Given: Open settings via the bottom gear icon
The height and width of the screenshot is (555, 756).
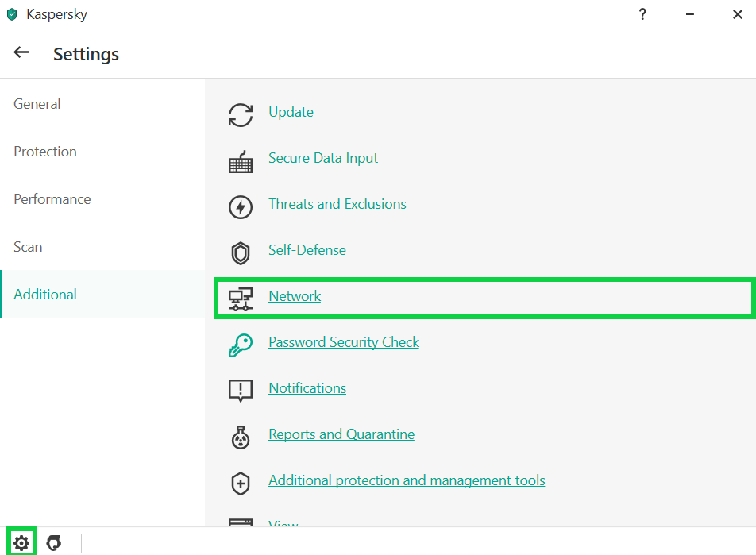Looking at the screenshot, I should tap(21, 543).
